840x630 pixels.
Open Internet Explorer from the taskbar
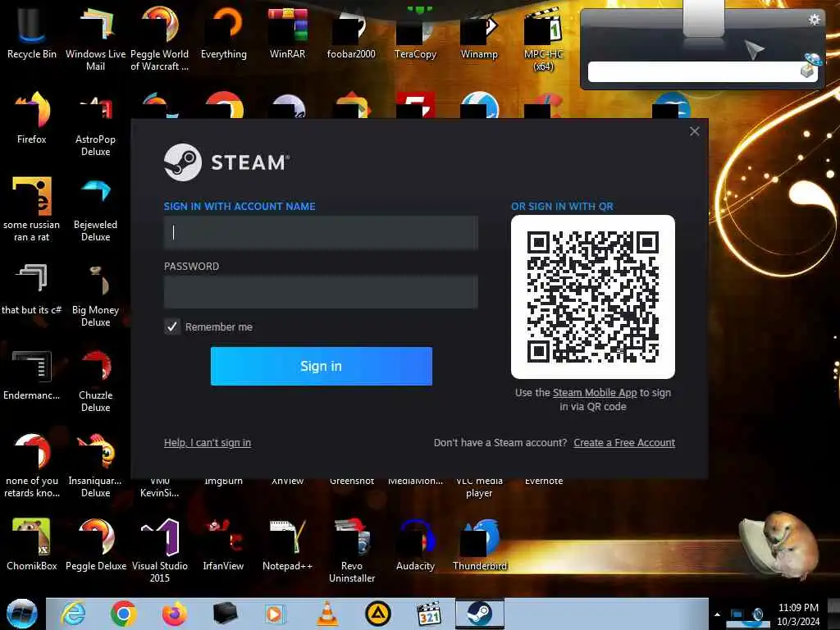point(73,614)
